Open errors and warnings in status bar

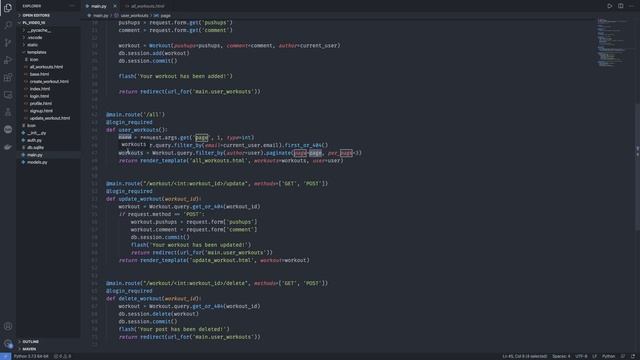(x=62, y=356)
